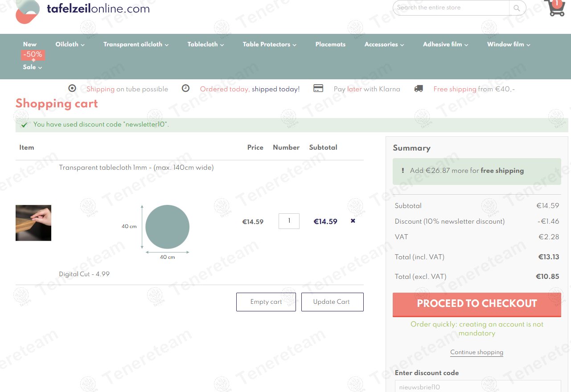
Task: Click the -50% sale badge
Action: click(33, 55)
